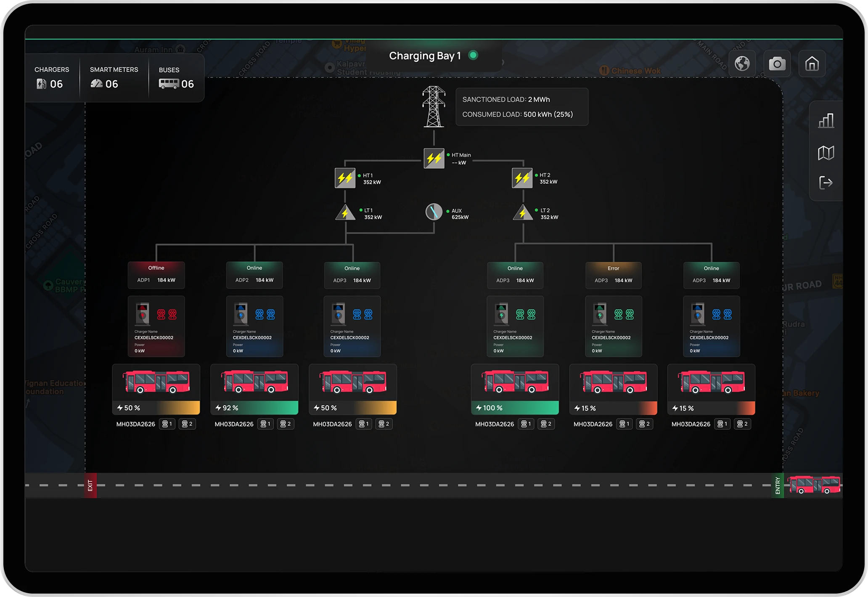Click the camera snapshot icon
This screenshot has width=868, height=597.
(x=777, y=64)
